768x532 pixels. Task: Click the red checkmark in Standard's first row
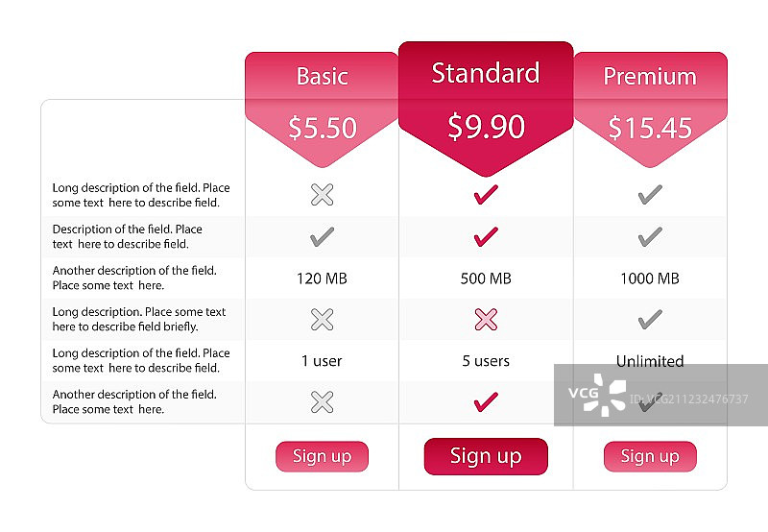pos(486,195)
